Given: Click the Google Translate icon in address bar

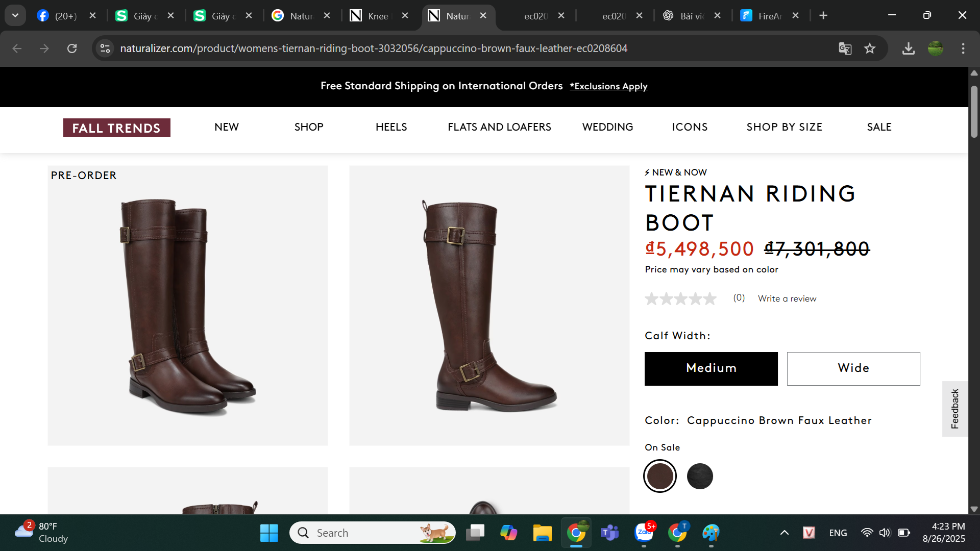Looking at the screenshot, I should [x=845, y=48].
